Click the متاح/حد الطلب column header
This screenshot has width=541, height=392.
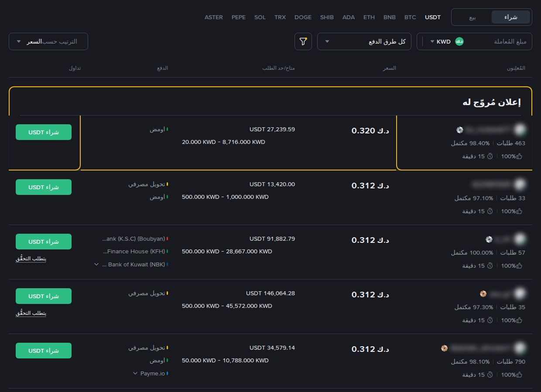pyautogui.click(x=278, y=68)
